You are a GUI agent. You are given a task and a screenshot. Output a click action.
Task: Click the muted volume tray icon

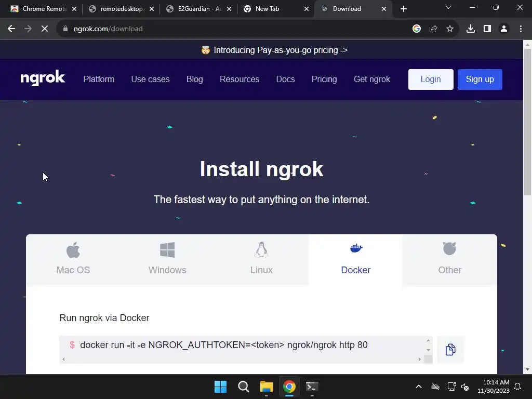tap(465, 387)
